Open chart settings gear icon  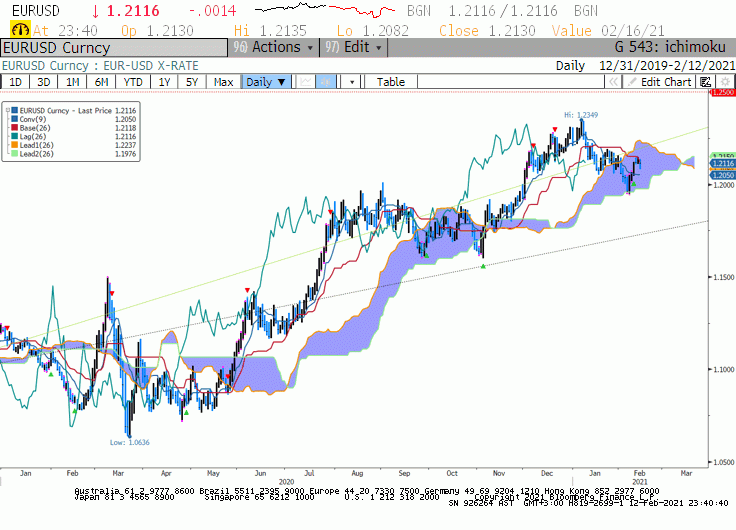725,82
